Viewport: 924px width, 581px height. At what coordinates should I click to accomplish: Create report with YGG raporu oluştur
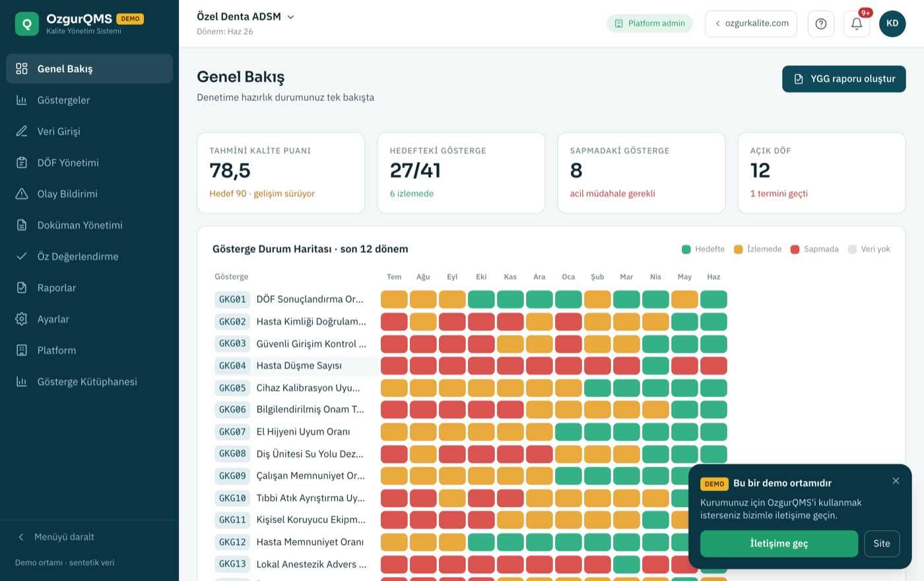point(843,79)
